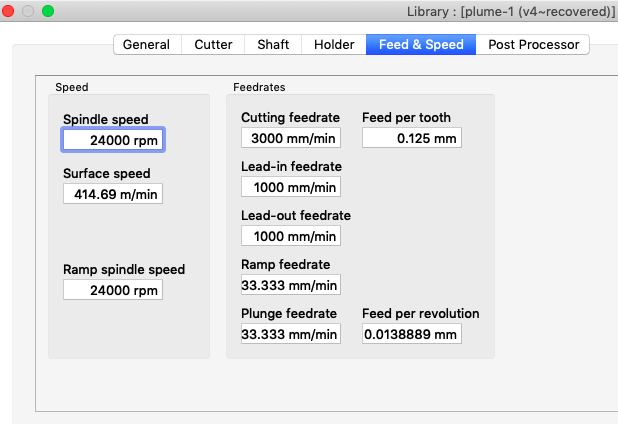618x424 pixels.
Task: Click the Cutting feedrate field
Action: 291,138
